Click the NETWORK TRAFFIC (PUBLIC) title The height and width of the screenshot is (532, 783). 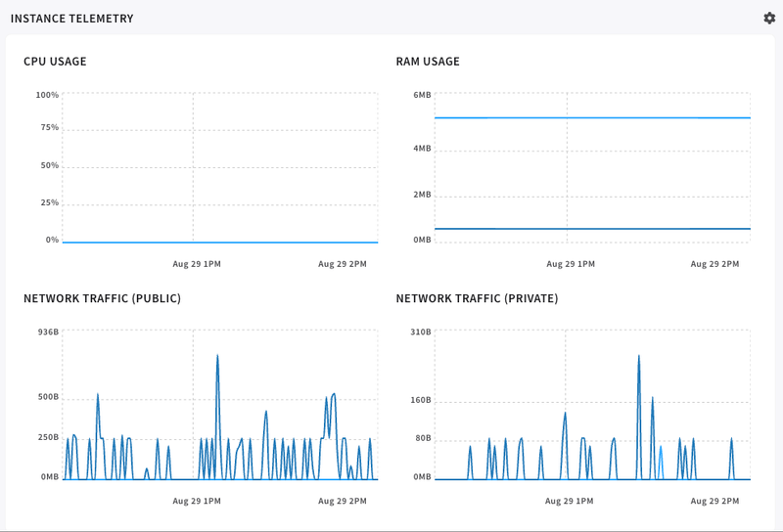click(x=103, y=298)
